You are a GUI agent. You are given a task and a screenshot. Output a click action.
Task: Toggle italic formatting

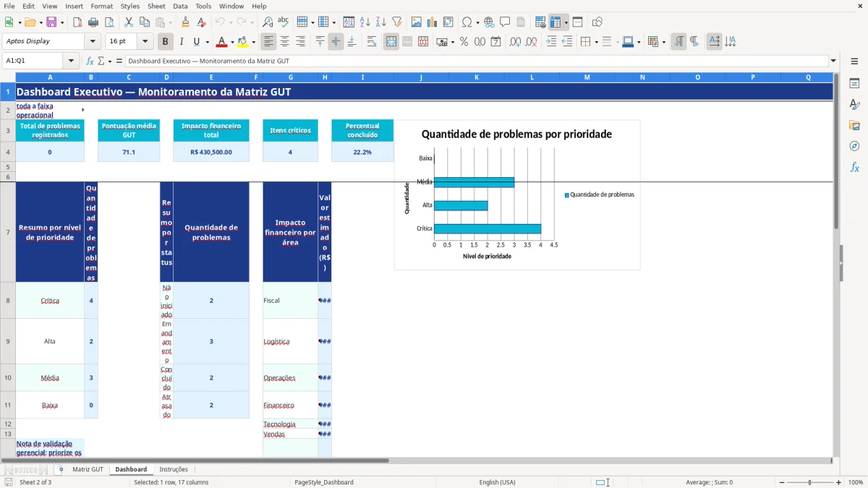(x=182, y=42)
